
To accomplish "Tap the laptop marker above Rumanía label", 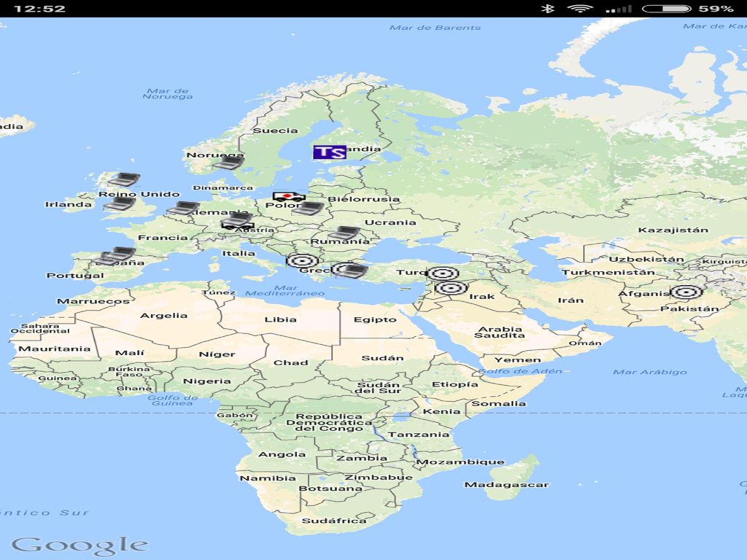I will pyautogui.click(x=344, y=233).
